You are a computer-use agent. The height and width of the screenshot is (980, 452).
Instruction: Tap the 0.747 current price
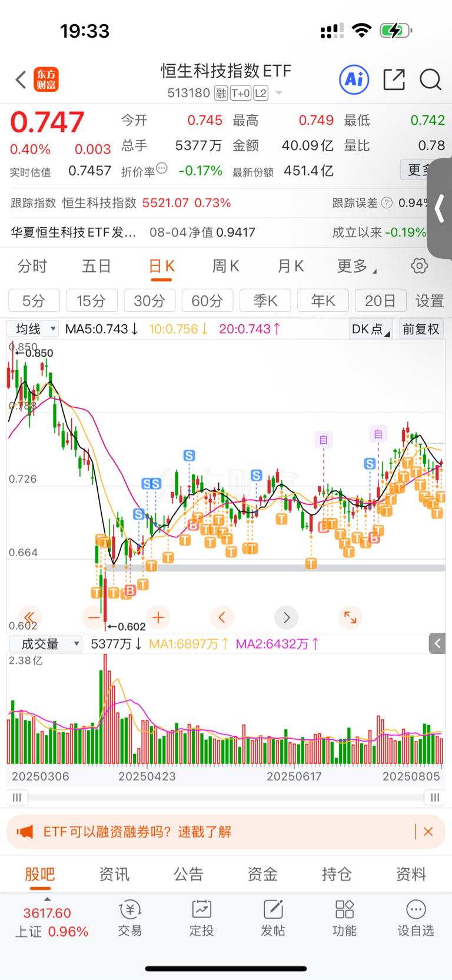click(47, 122)
